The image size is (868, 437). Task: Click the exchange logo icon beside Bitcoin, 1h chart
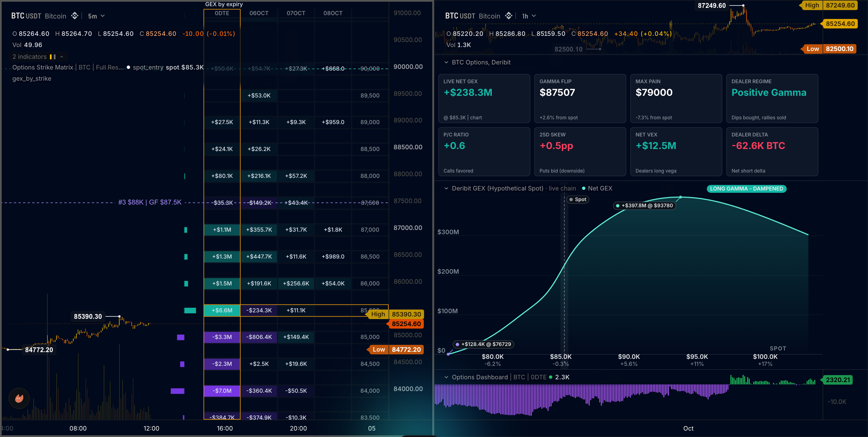click(x=509, y=16)
